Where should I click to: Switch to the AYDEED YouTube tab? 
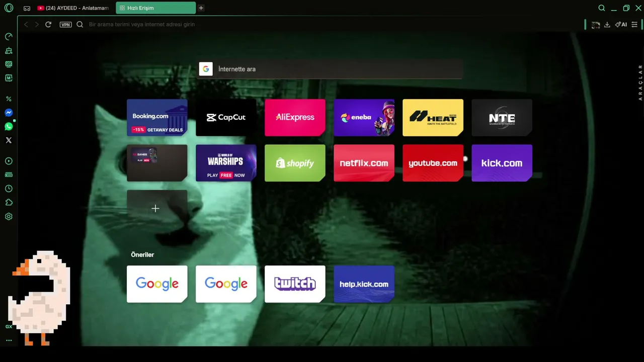pos(72,8)
